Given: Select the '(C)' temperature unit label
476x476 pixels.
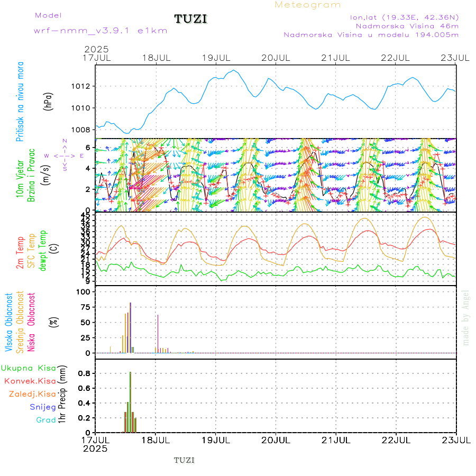Looking at the screenshot, I should [x=54, y=249].
